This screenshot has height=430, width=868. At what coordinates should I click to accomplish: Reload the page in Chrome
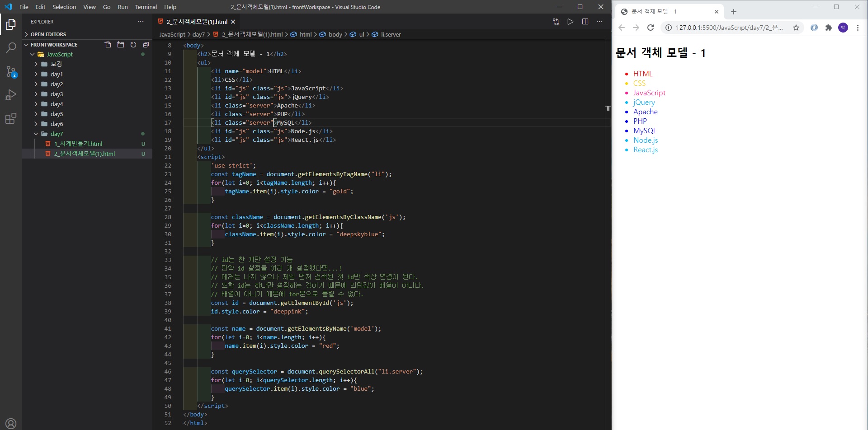pos(651,28)
